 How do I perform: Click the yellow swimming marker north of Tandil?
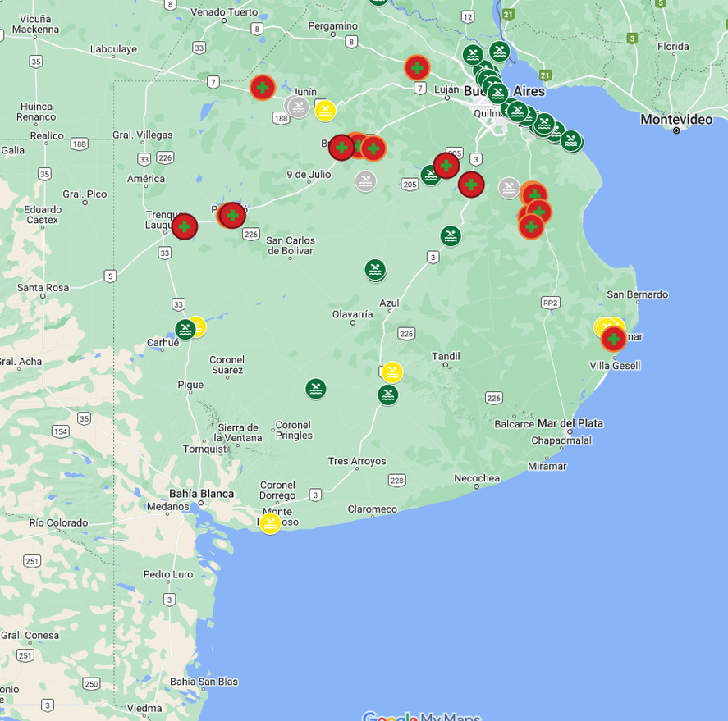(x=391, y=372)
